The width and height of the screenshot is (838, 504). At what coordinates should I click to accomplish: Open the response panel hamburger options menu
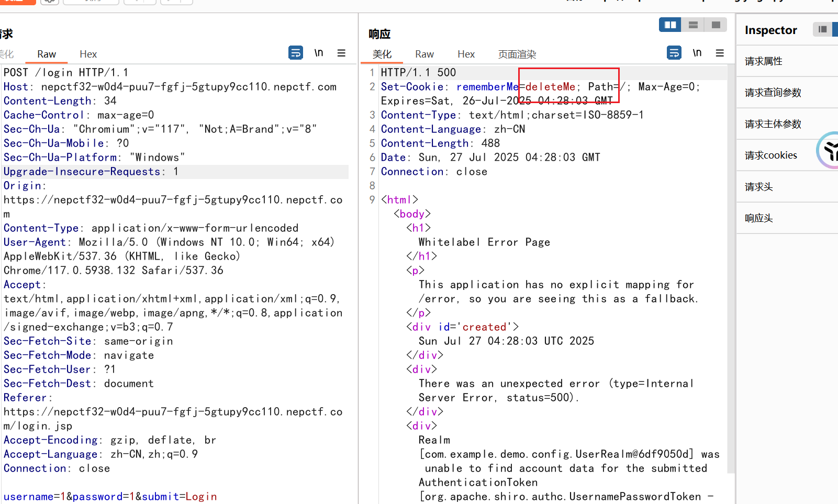(x=720, y=53)
